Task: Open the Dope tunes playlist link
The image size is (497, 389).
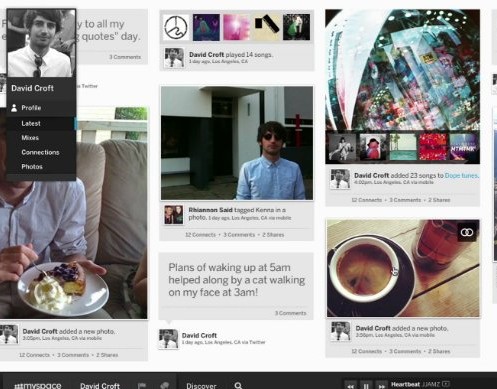Action: pyautogui.click(x=462, y=175)
